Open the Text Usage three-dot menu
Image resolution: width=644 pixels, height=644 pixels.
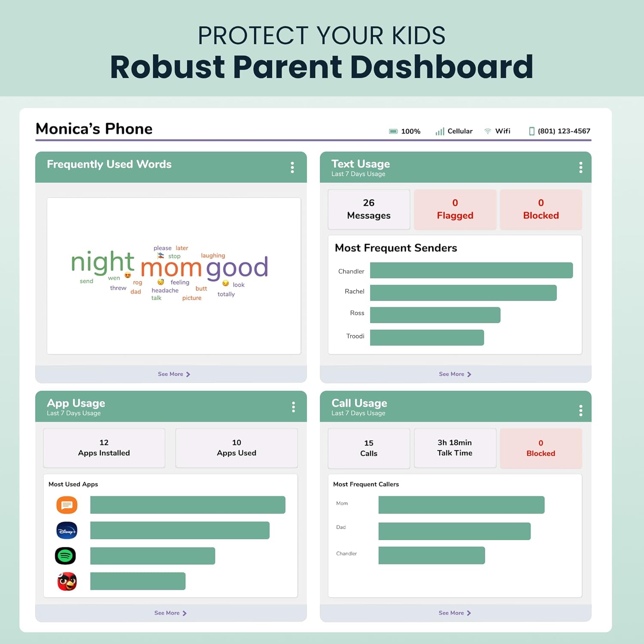580,167
